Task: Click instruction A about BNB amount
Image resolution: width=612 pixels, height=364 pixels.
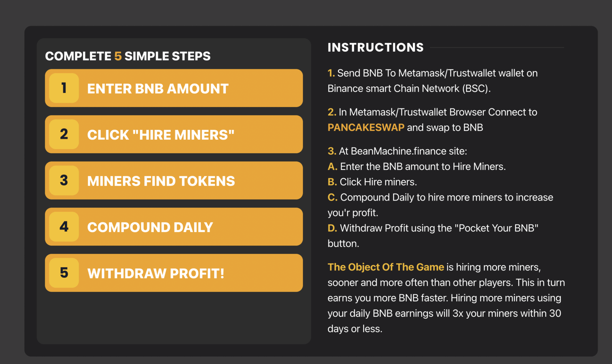Action: (417, 167)
